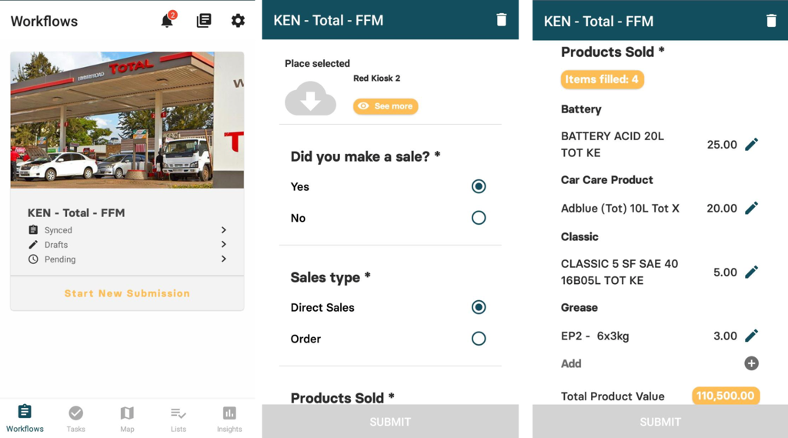
Task: Click the Synced clipboard icon
Action: point(33,230)
